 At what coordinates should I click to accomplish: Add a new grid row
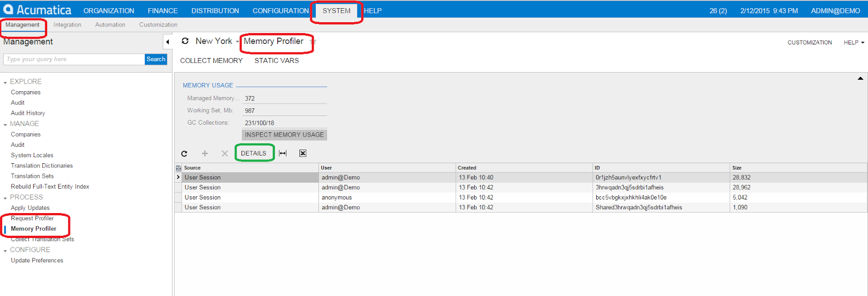[205, 153]
